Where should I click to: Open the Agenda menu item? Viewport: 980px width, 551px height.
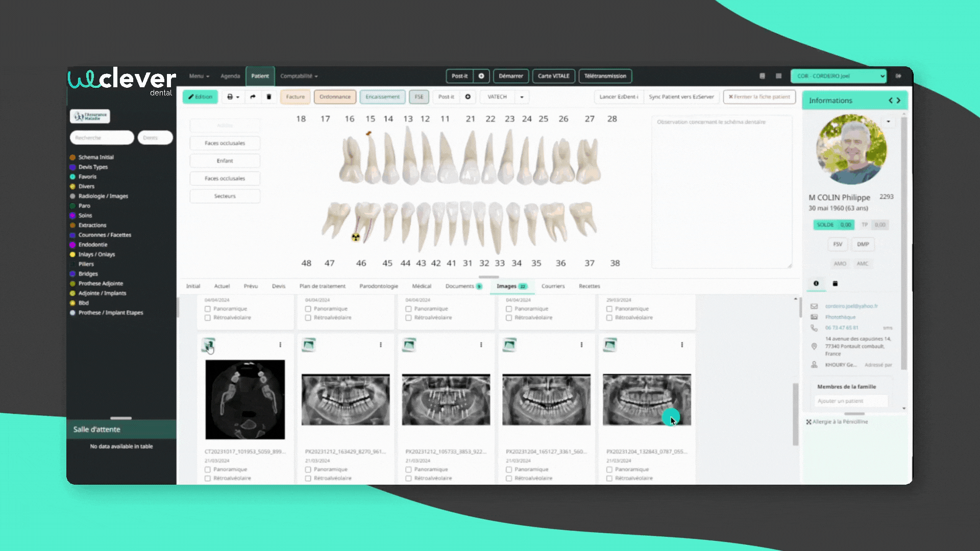coord(230,76)
